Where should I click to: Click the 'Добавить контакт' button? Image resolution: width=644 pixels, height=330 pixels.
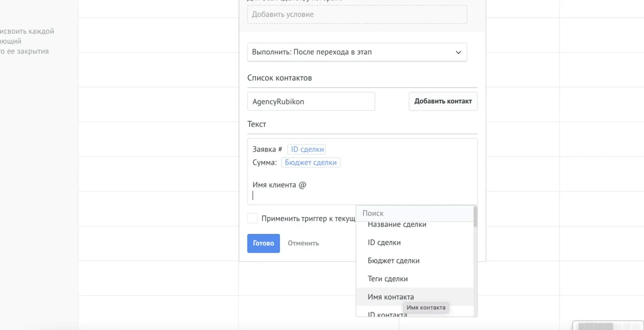point(443,101)
